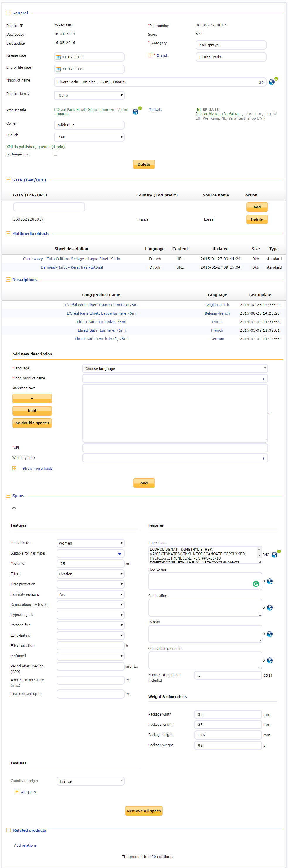Click the bold formatting button

pyautogui.click(x=32, y=411)
